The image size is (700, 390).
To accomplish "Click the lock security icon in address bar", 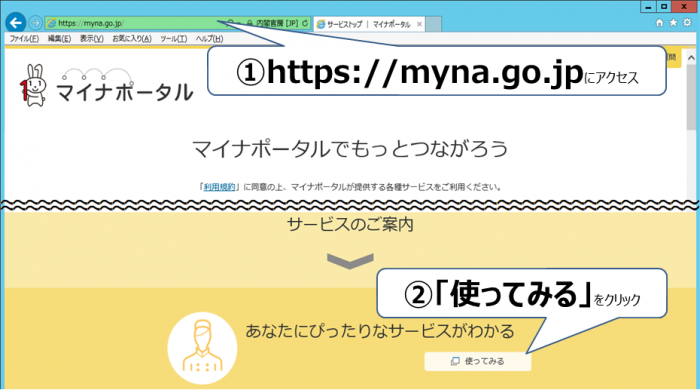I will click(x=250, y=23).
